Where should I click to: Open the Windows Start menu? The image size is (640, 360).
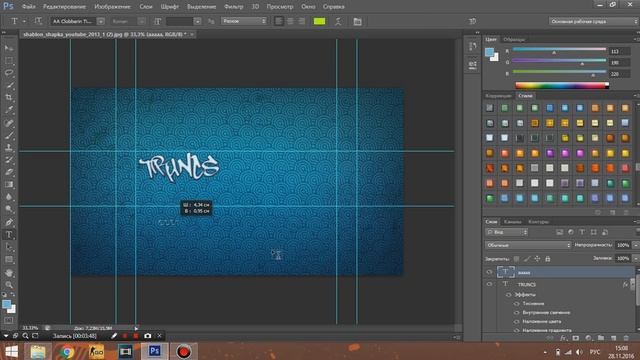11,351
